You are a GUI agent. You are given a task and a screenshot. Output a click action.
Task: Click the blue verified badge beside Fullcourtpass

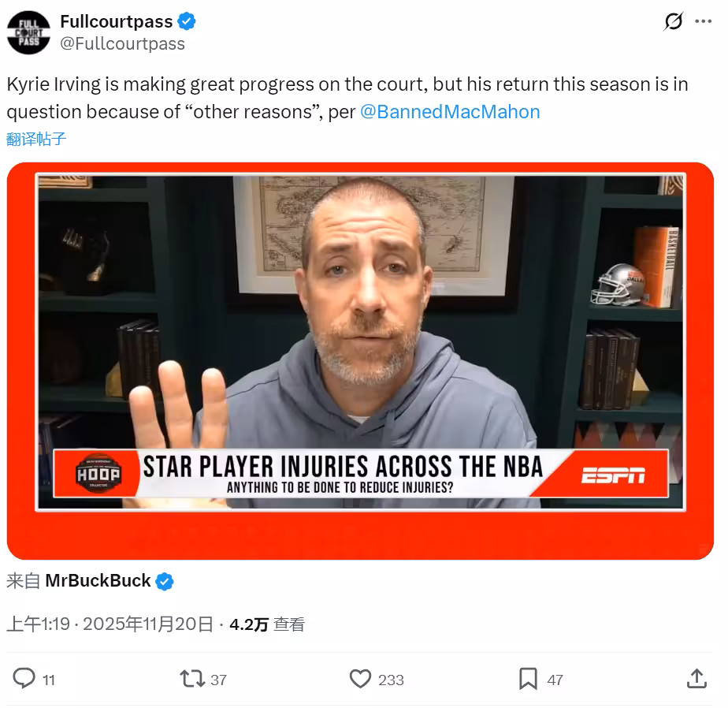click(x=187, y=21)
